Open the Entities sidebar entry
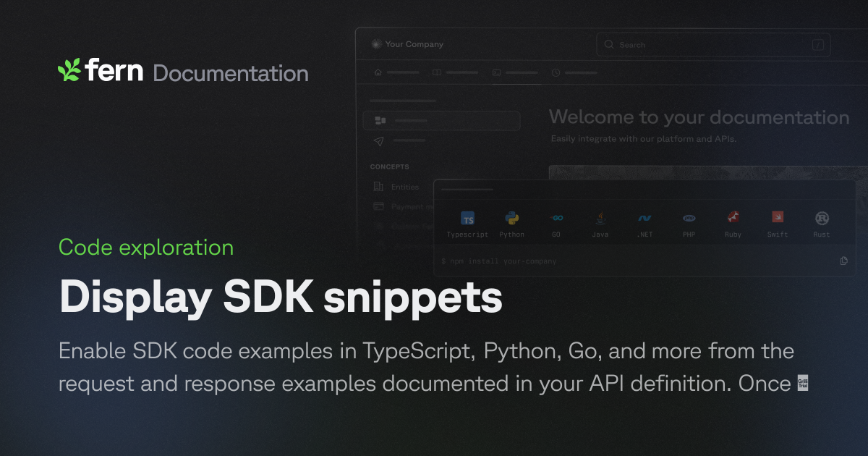 click(x=405, y=187)
